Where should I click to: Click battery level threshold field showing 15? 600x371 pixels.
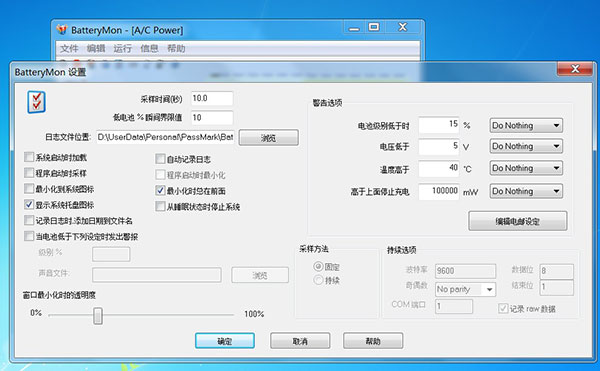click(x=439, y=125)
